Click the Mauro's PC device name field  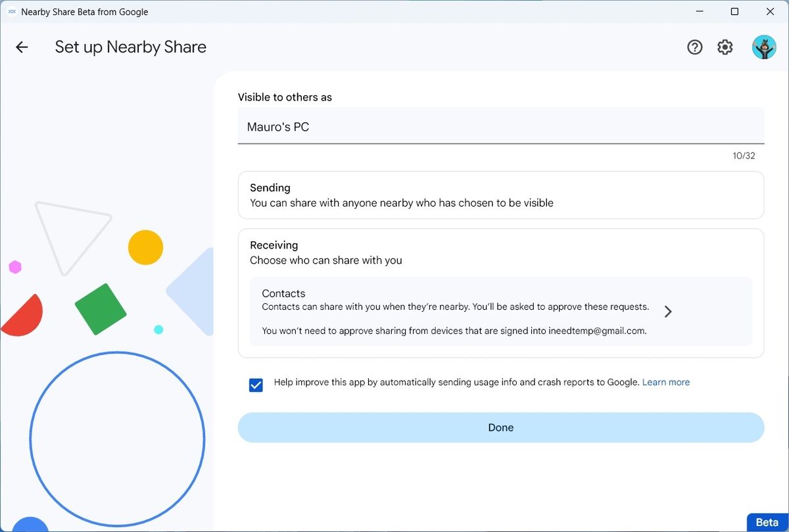[x=501, y=126]
